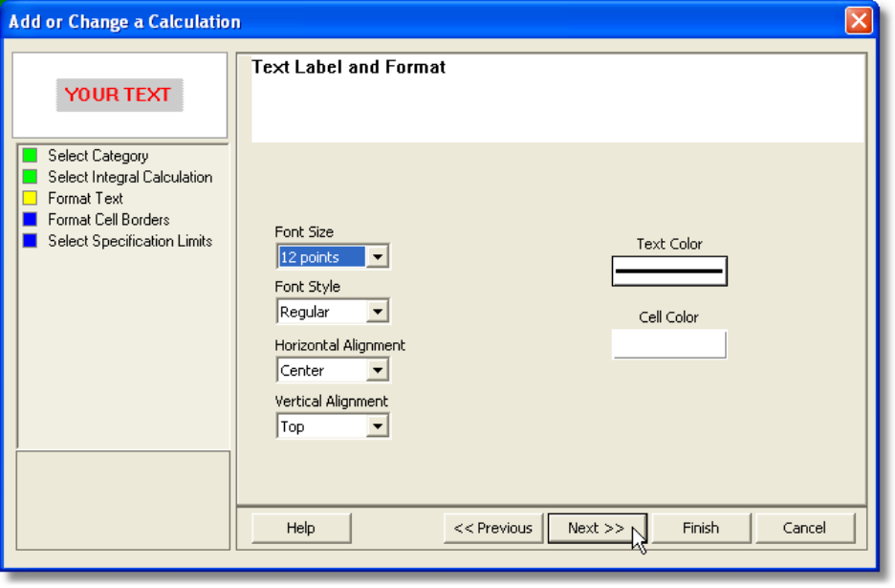Click the Text Color label
This screenshot has width=895, height=588.
point(669,245)
